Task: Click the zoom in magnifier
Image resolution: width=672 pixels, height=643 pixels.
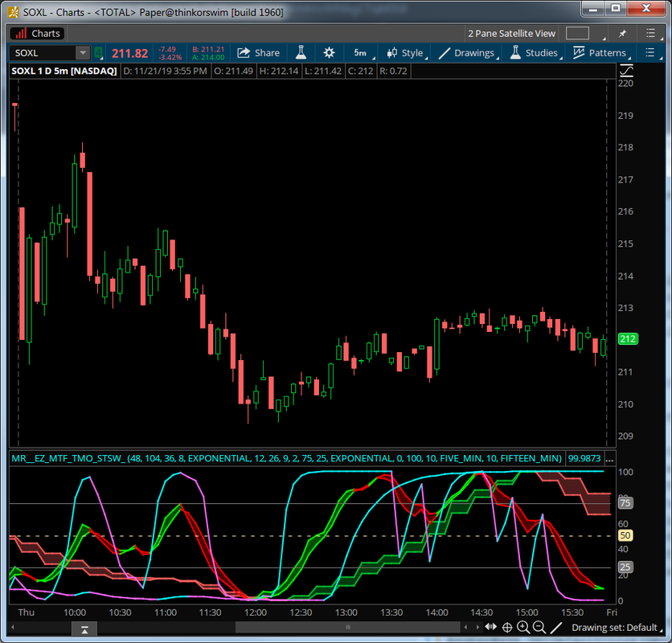Action: 522,628
